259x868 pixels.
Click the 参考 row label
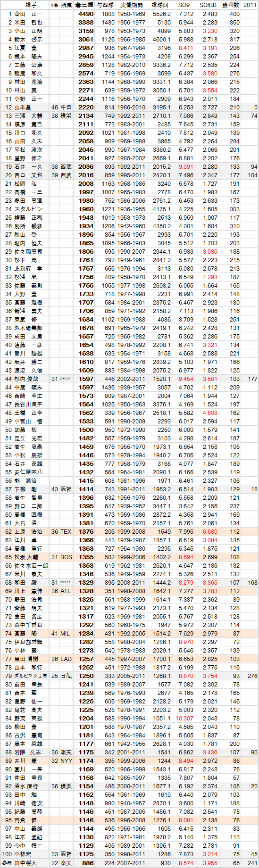[7, 863]
